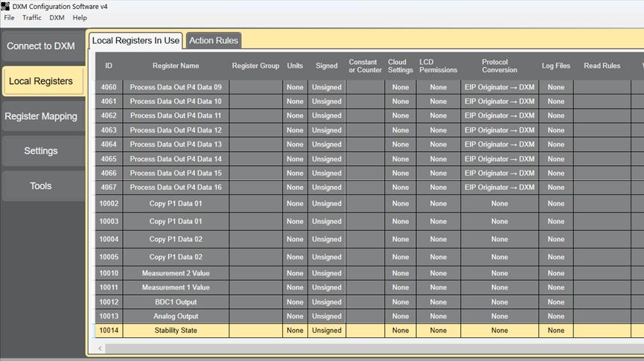
Task: Switch to the Action Rules tab
Action: click(x=214, y=40)
